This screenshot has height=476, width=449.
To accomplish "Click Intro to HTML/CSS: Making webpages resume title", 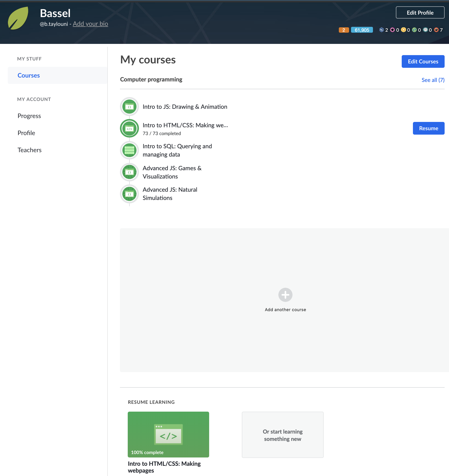I will point(164,467).
